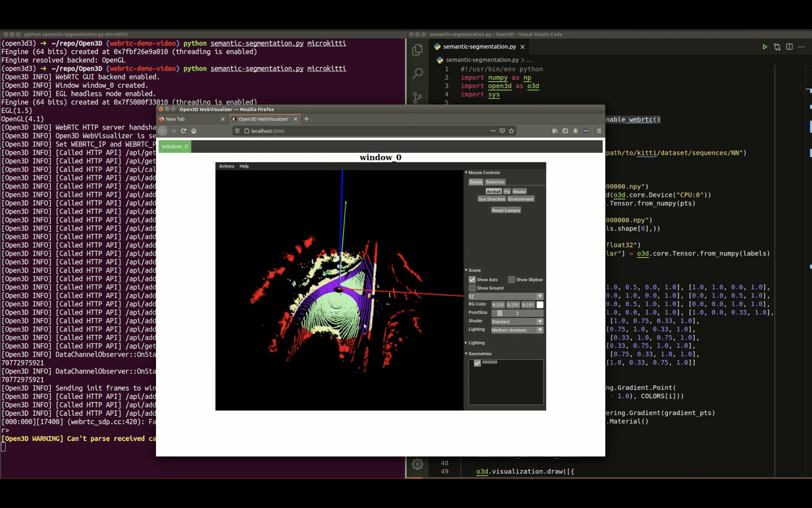Click breadcrumb ellipsis in VS Code editor
This screenshot has width=812, height=508.
529,60
